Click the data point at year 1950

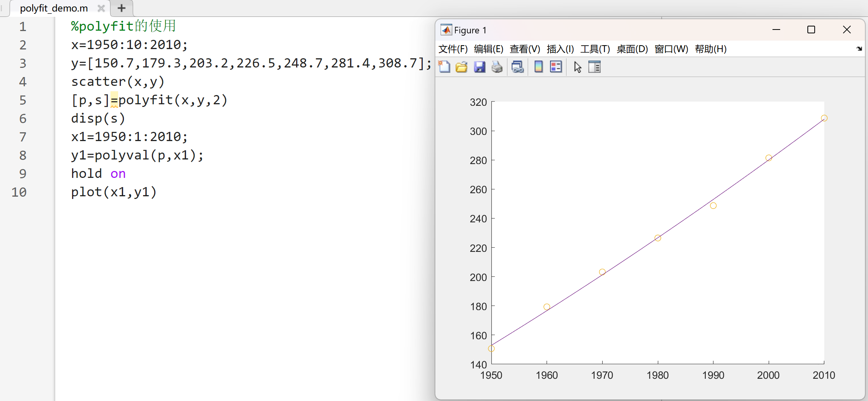491,348
